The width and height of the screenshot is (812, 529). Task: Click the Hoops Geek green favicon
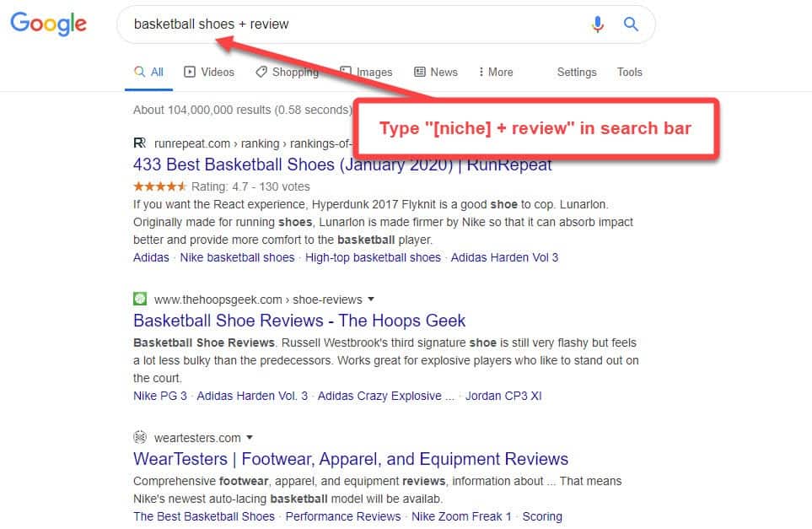140,299
